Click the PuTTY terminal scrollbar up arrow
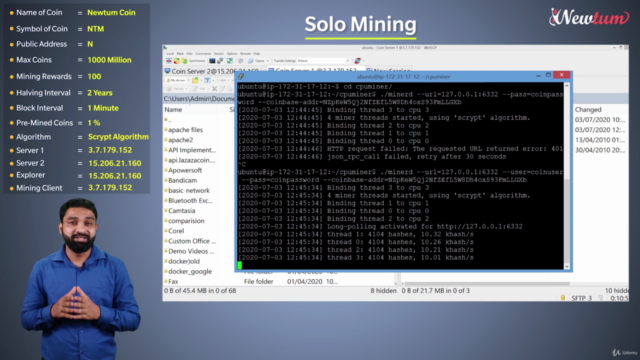 [x=567, y=85]
